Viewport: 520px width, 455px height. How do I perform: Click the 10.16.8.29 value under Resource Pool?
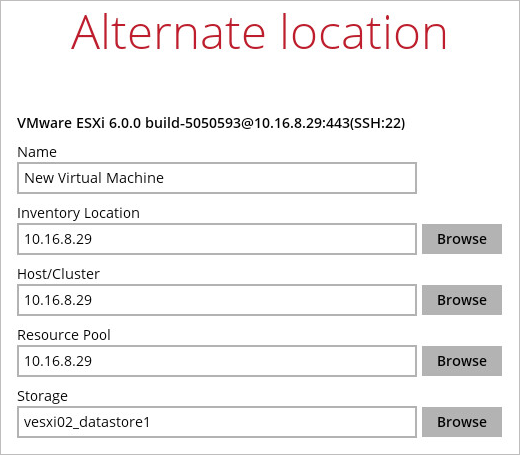tap(58, 361)
